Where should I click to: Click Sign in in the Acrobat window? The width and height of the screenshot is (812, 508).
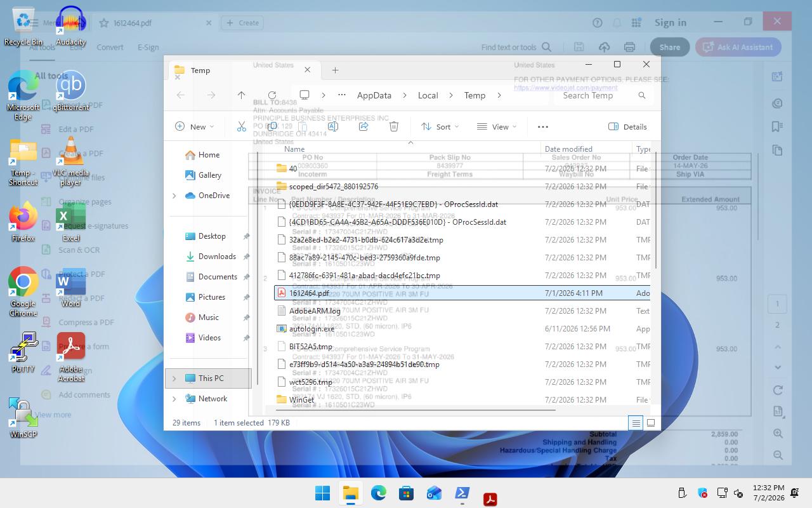[671, 23]
